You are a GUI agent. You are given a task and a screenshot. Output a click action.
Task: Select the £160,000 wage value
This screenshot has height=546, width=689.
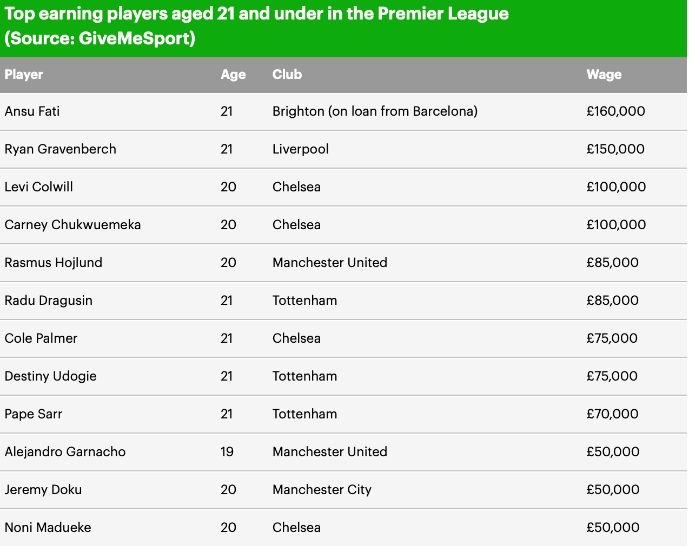tap(616, 111)
